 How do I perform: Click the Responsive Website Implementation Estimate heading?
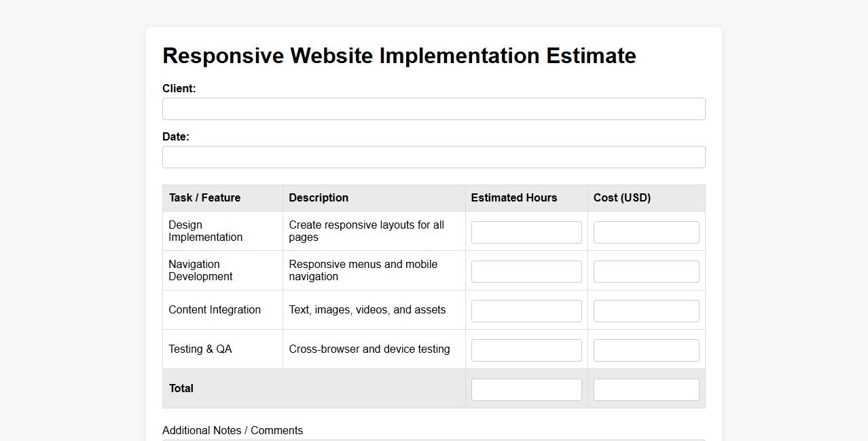pyautogui.click(x=399, y=56)
